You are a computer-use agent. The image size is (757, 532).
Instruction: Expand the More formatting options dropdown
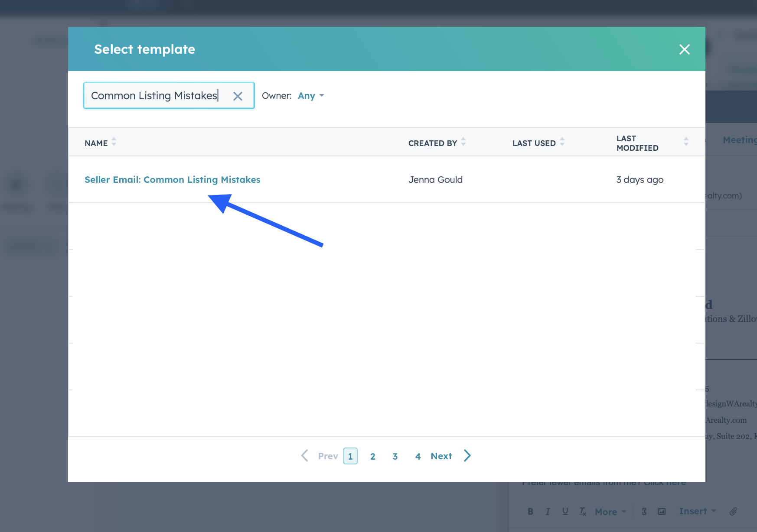click(610, 512)
